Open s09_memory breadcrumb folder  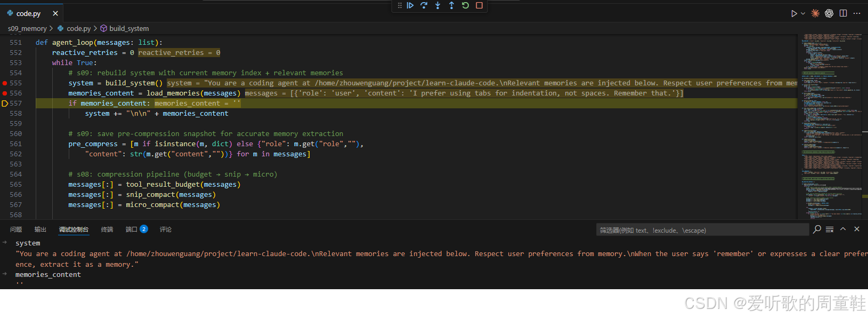pos(27,28)
